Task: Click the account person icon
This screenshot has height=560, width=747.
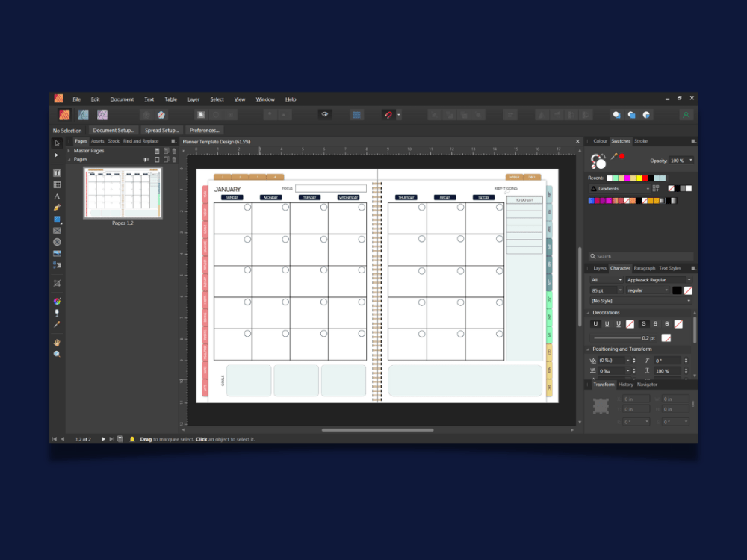Action: pos(686,115)
